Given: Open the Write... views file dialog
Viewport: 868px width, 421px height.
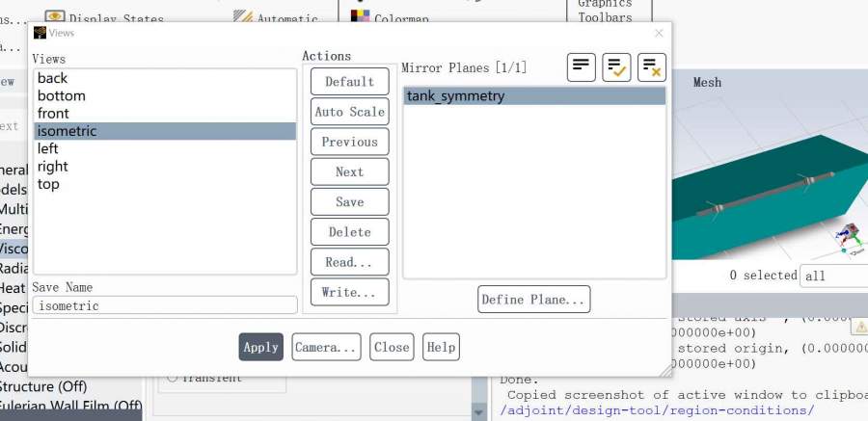Looking at the screenshot, I should point(349,292).
